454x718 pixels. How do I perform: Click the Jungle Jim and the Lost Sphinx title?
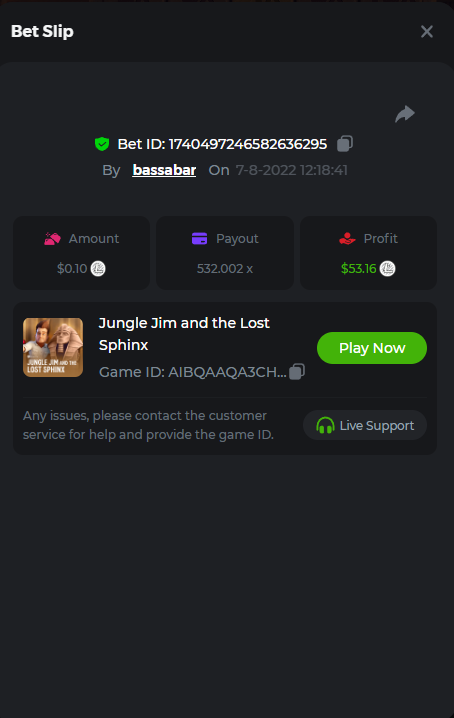coord(184,334)
